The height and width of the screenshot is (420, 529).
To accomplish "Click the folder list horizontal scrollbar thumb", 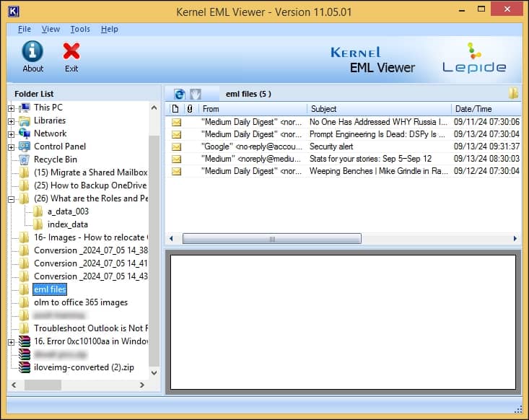I will click(43, 385).
